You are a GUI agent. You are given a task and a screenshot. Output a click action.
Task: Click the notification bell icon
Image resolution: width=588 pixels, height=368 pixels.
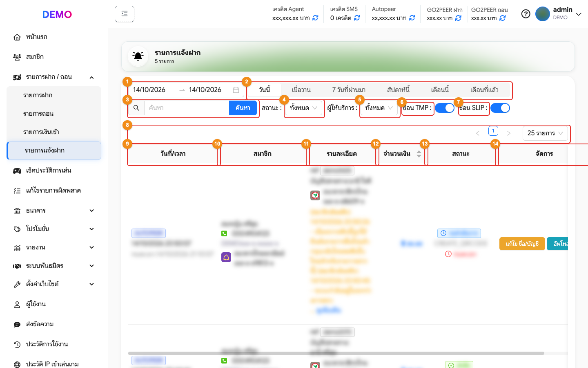(138, 56)
